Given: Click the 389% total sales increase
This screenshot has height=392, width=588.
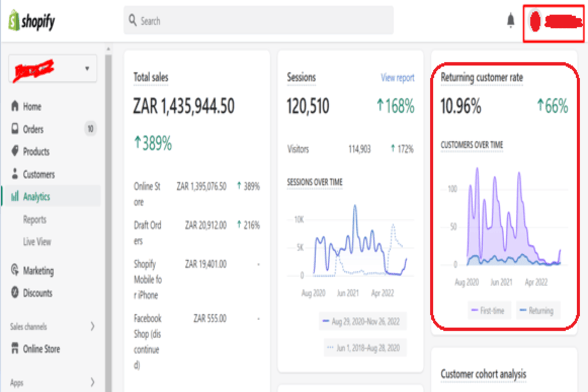Looking at the screenshot, I should (x=153, y=143).
